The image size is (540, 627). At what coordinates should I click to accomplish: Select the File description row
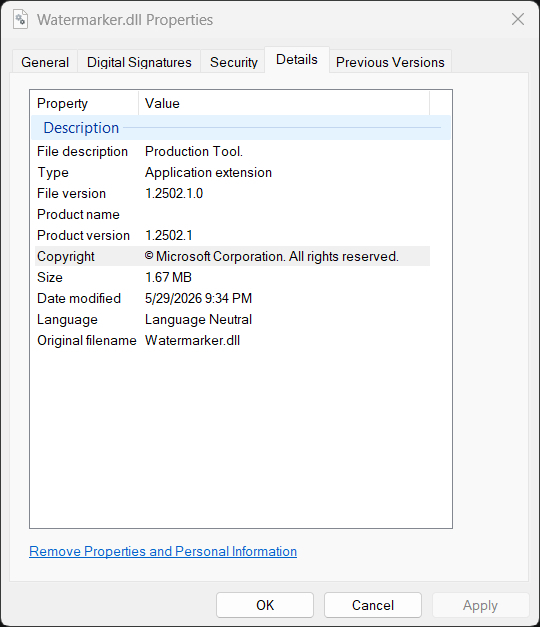(232, 152)
